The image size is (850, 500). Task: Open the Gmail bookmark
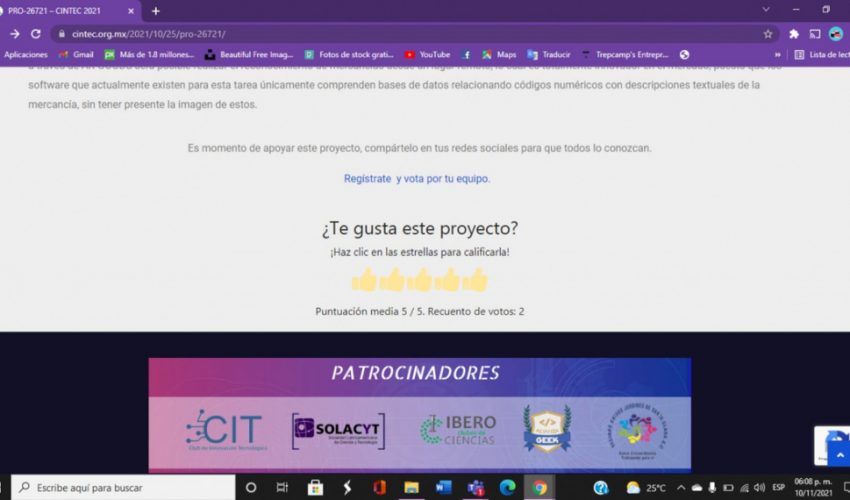[76, 55]
